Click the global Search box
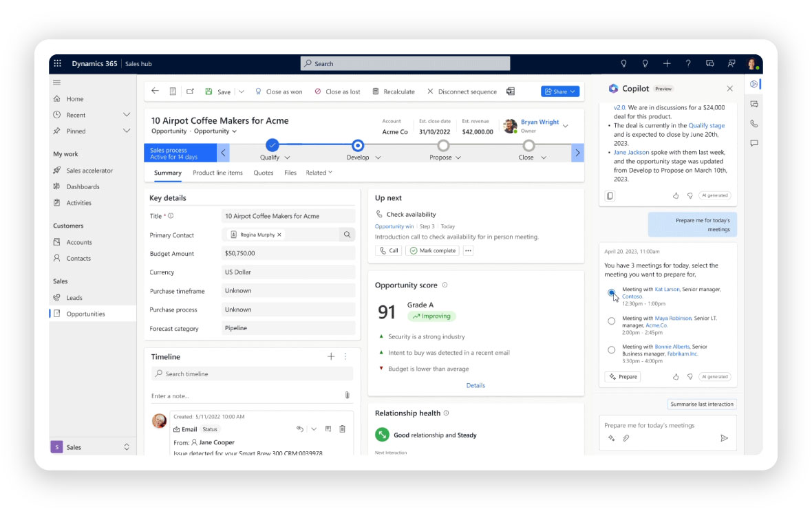812x509 pixels. tap(405, 63)
